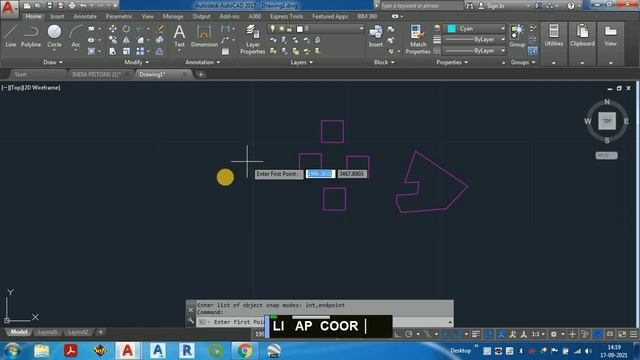Select the Dimension tool

point(204,36)
